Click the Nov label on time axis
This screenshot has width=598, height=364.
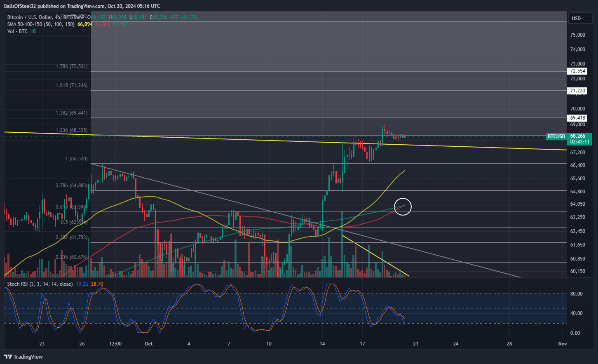pos(563,344)
